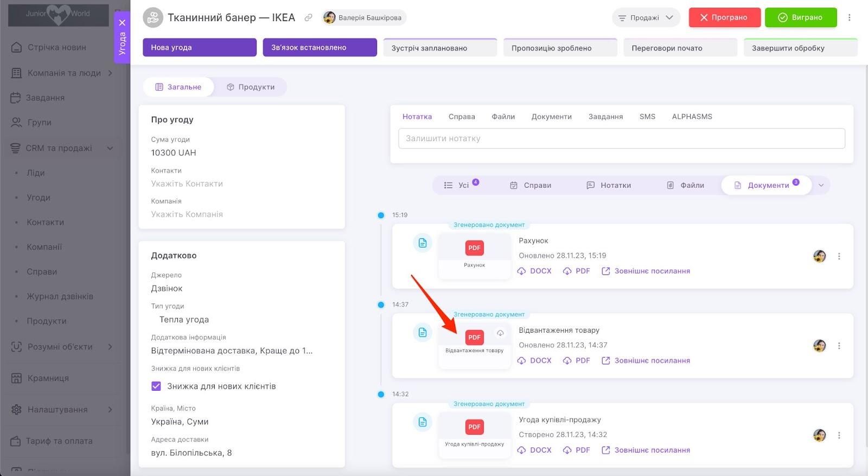Click the document icon beside Рахунок card
The image size is (868, 476).
coord(423,243)
